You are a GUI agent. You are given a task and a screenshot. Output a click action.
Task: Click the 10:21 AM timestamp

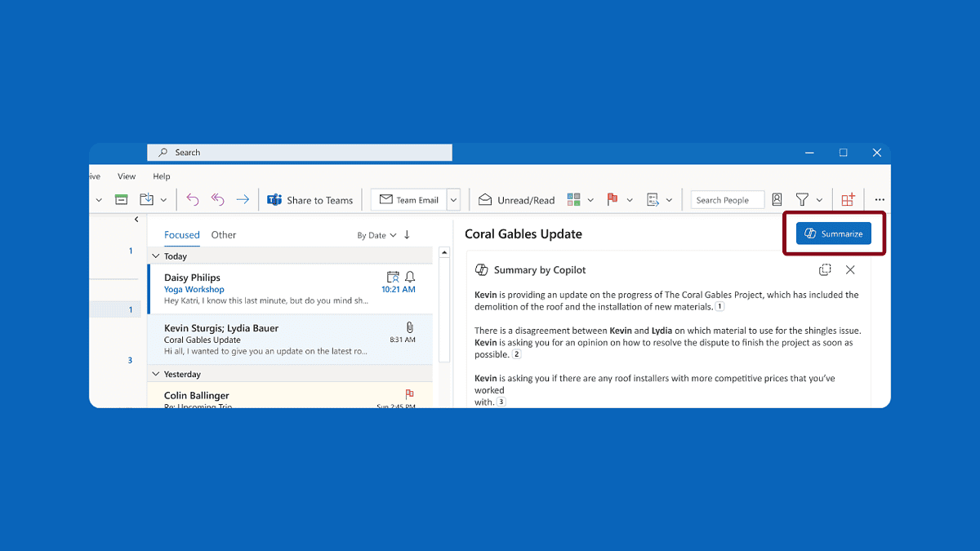point(399,290)
